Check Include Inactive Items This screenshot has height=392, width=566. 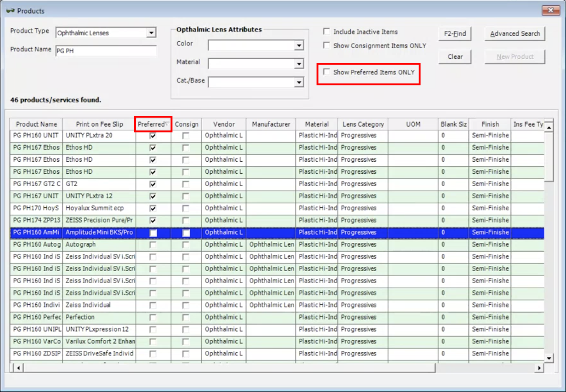pyautogui.click(x=327, y=32)
